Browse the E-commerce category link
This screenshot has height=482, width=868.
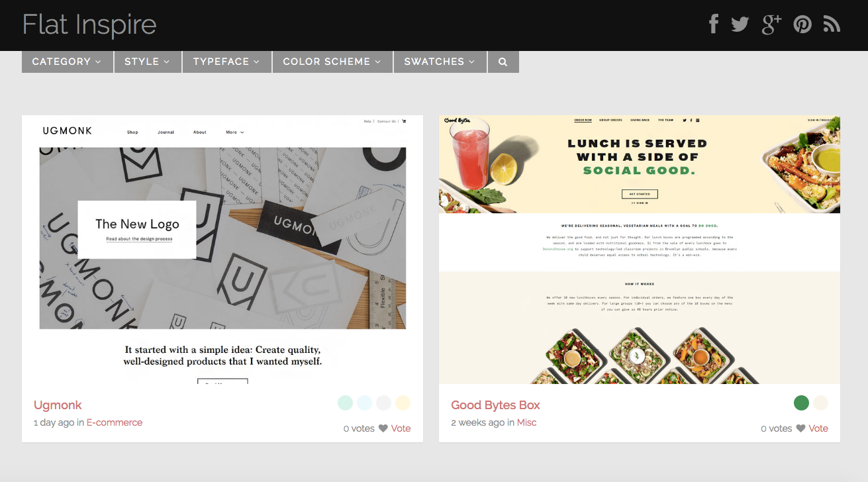tap(115, 422)
